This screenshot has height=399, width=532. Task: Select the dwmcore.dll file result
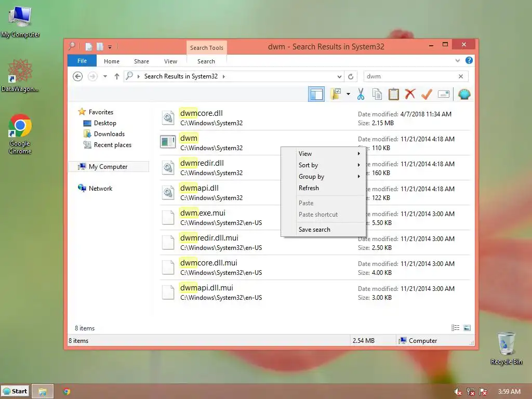point(314,118)
